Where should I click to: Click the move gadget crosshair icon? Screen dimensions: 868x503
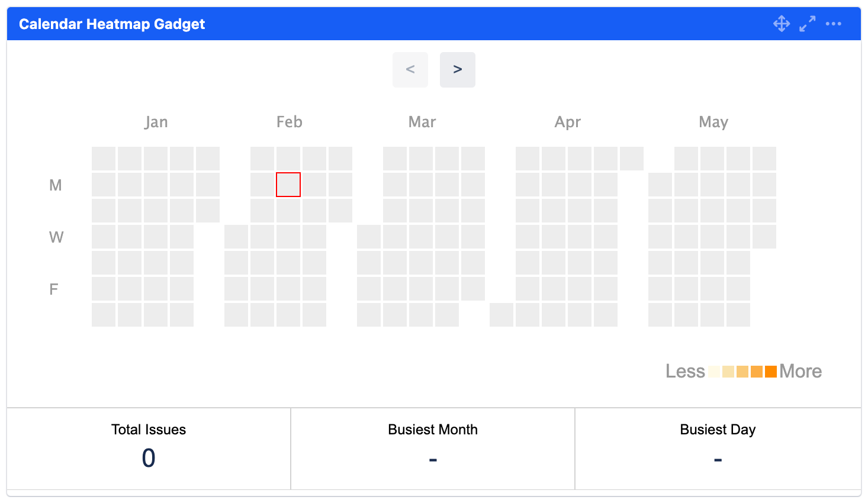click(x=782, y=24)
